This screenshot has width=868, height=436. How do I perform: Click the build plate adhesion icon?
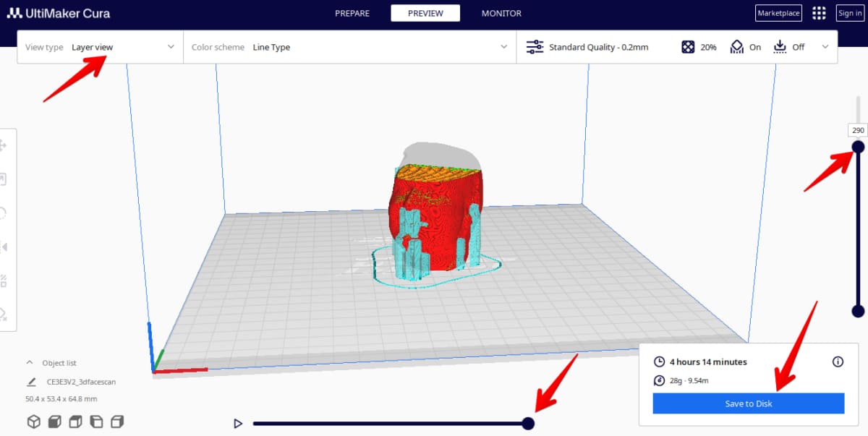coord(780,47)
